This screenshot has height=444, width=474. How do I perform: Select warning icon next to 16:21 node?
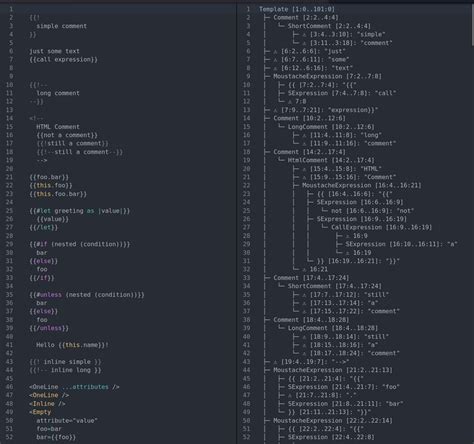pos(304,269)
